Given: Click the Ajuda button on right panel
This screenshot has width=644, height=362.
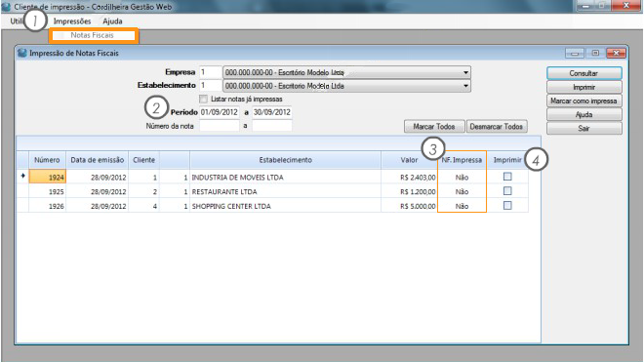Looking at the screenshot, I should tap(584, 114).
